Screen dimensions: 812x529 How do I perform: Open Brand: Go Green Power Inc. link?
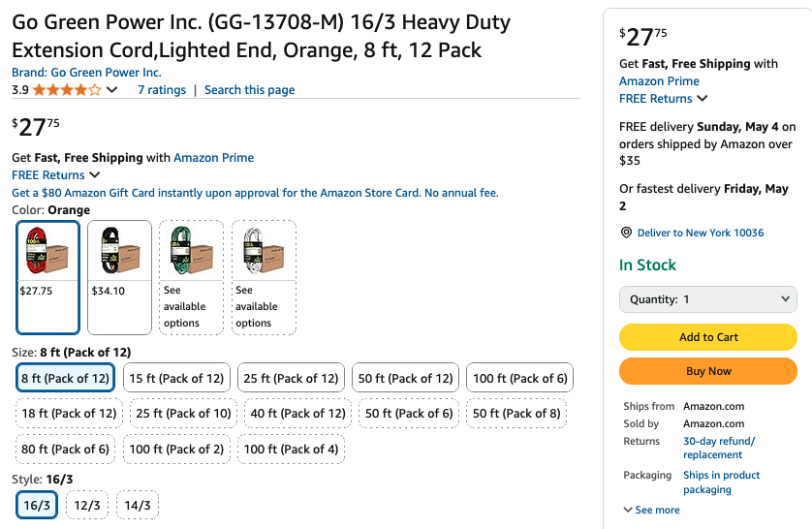coord(86,73)
